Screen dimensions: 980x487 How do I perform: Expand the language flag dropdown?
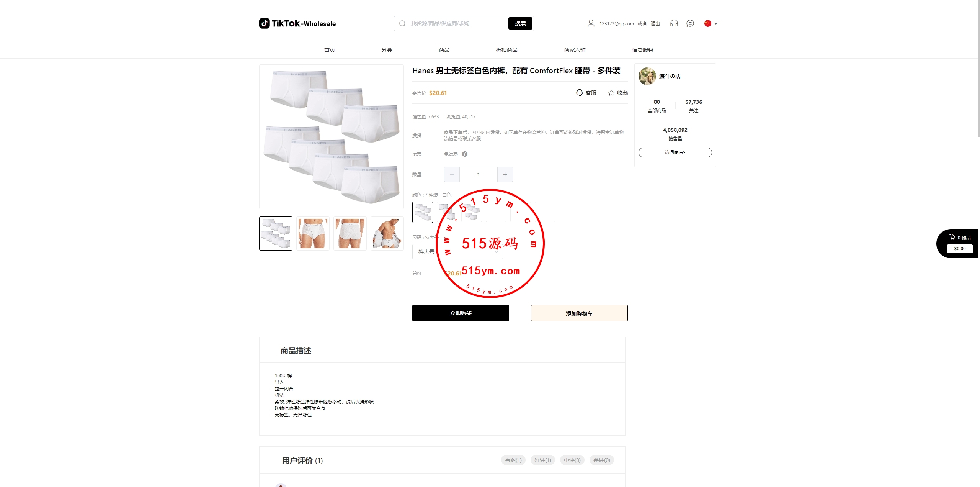point(710,23)
